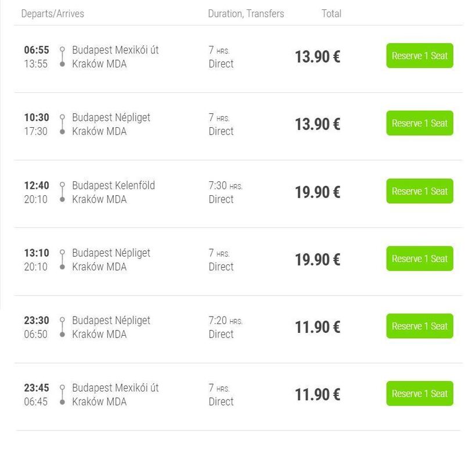The height and width of the screenshot is (449, 476).
Task: Click route stops icon for 23:45 trip
Action: coord(62,394)
